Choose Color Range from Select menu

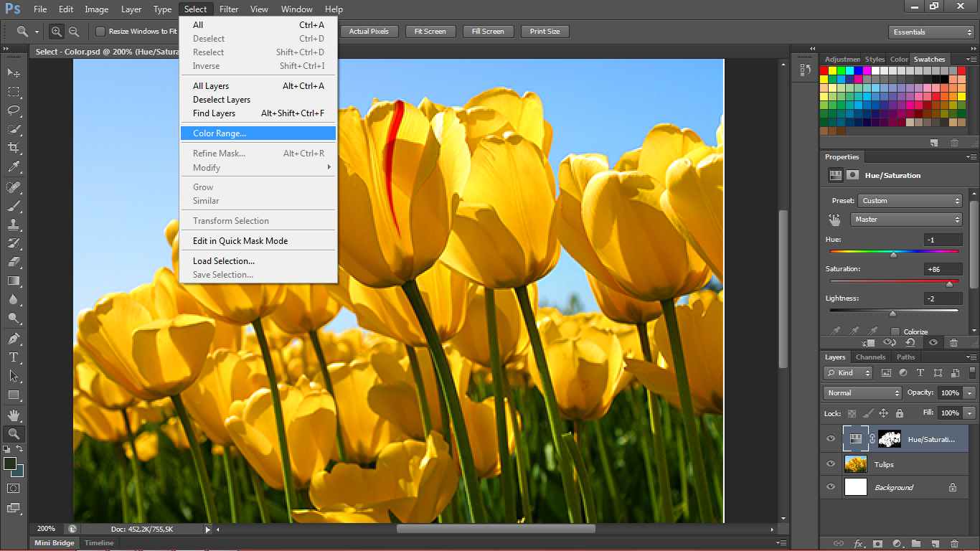tap(258, 133)
